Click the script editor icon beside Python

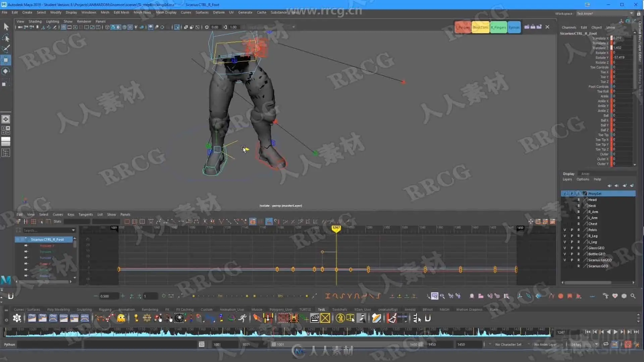pos(202,344)
